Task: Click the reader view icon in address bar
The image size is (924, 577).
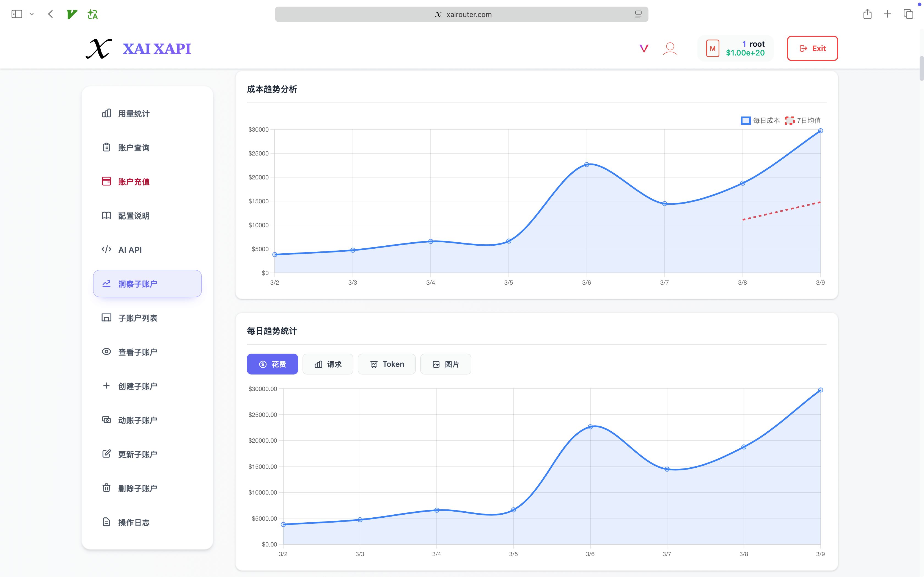Action: coord(638,15)
